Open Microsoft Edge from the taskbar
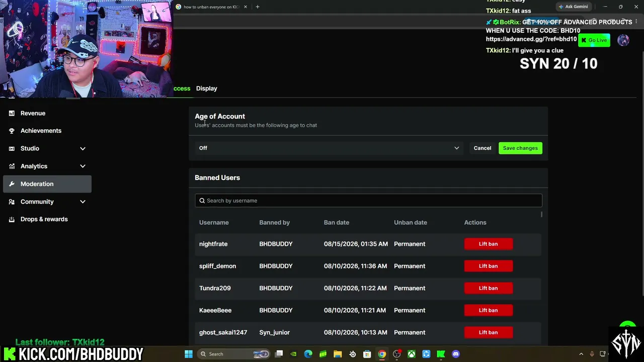The image size is (644, 362). click(x=308, y=354)
